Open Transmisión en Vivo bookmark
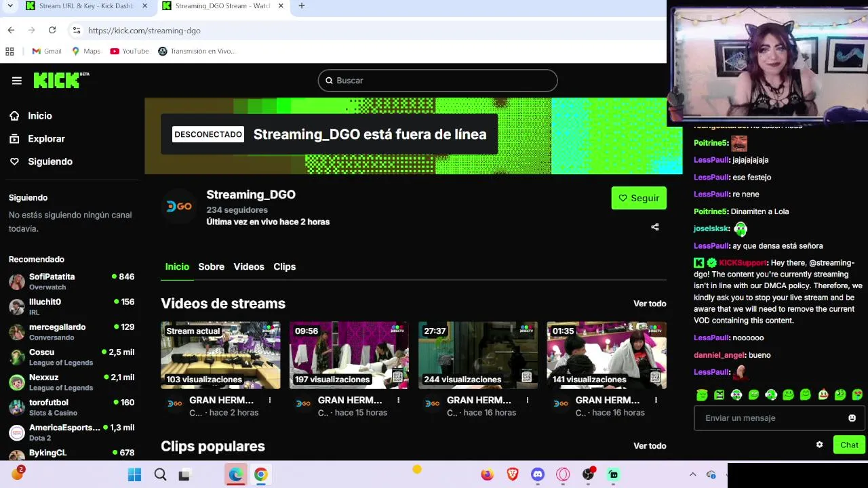Screen dimensions: 868x488 pos(197,52)
